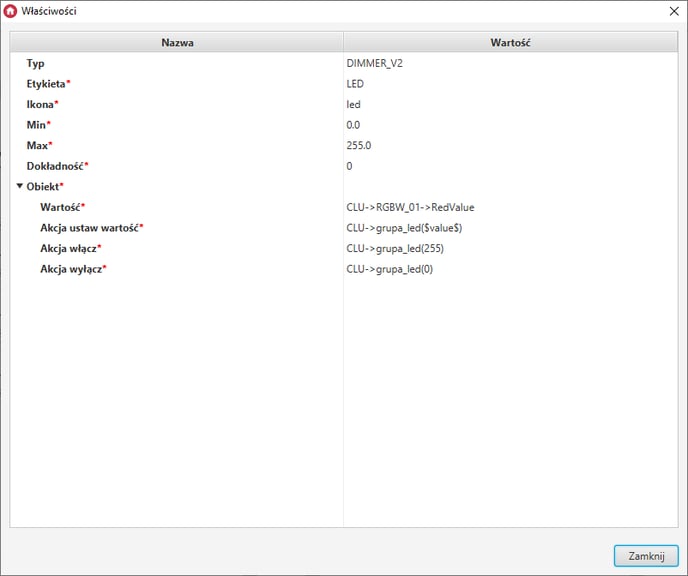Viewport: 688px width, 576px height.
Task: Edit the Dokładność value 0
Action: tap(350, 166)
